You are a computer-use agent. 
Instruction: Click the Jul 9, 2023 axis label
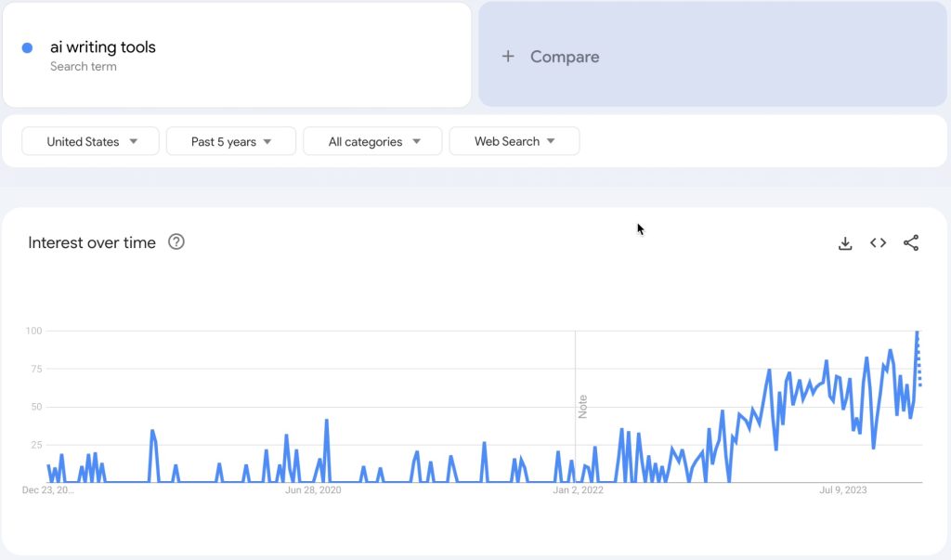[x=842, y=490]
